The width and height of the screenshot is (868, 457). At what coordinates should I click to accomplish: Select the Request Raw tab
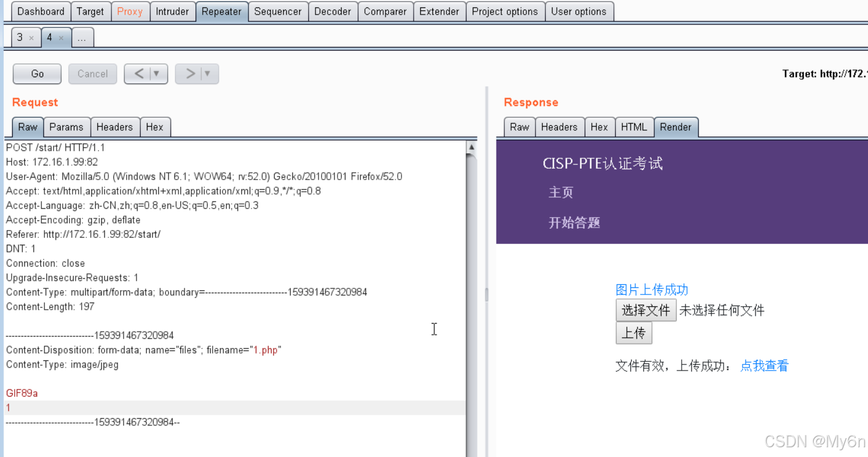coord(27,127)
